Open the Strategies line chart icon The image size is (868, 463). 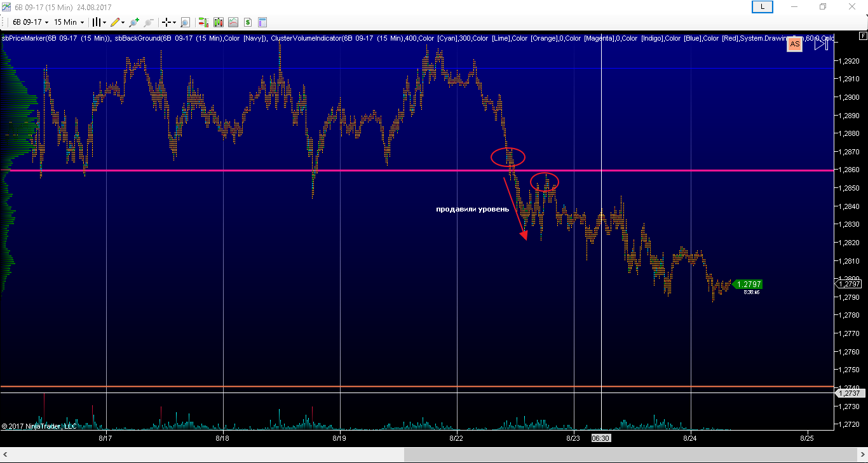(x=233, y=22)
